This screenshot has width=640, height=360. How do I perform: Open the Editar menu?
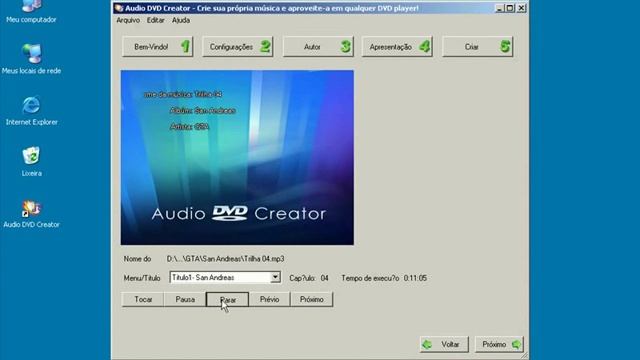pyautogui.click(x=156, y=20)
